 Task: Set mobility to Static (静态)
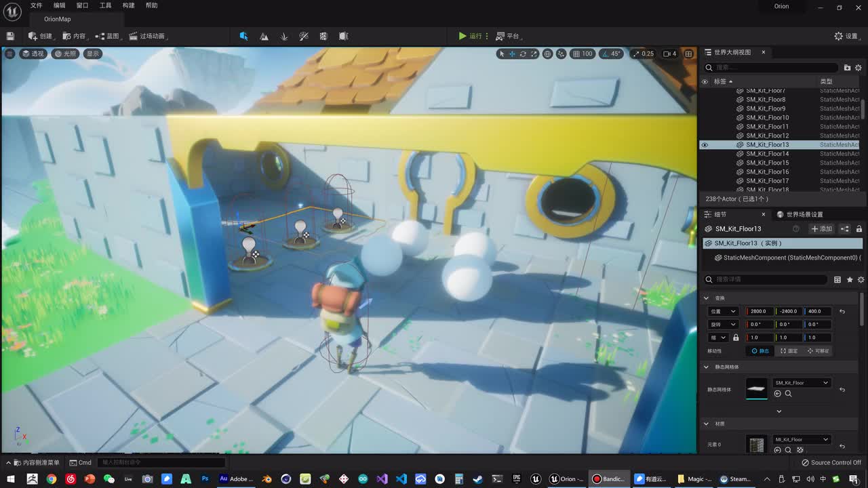(x=760, y=350)
